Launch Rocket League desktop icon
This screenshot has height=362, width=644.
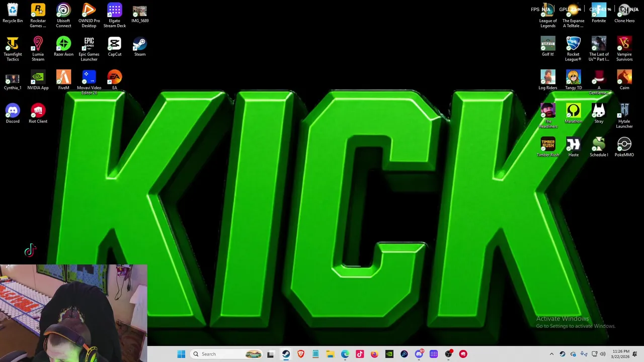pos(574,49)
